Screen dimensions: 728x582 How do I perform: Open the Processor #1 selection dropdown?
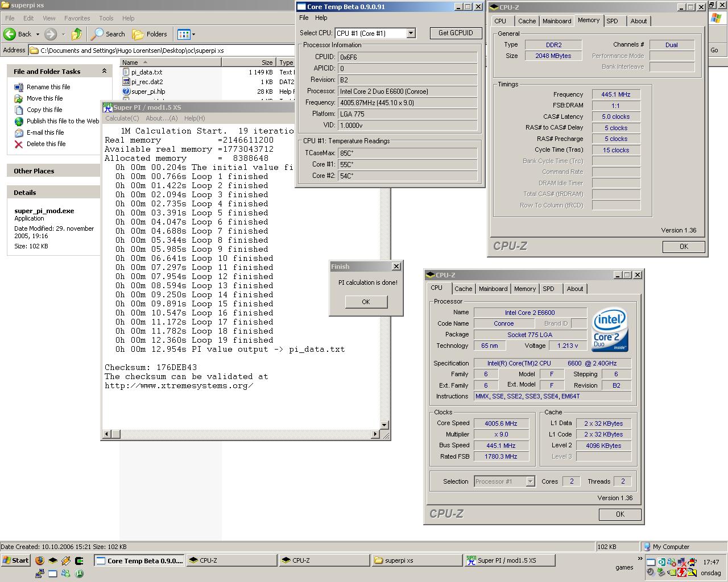coord(504,481)
